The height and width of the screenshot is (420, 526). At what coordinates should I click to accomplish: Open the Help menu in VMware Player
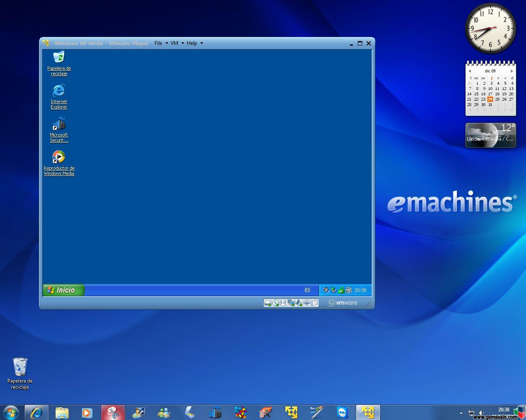coord(195,43)
